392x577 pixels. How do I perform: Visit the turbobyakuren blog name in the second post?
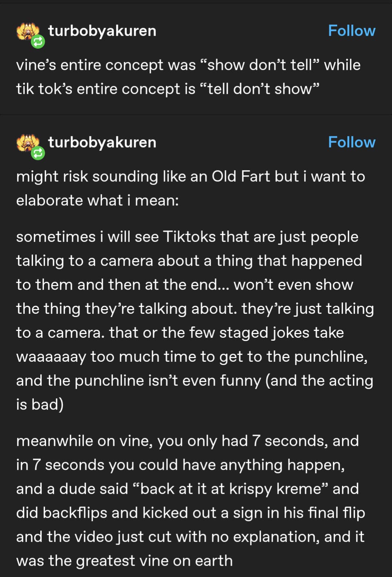tap(102, 142)
